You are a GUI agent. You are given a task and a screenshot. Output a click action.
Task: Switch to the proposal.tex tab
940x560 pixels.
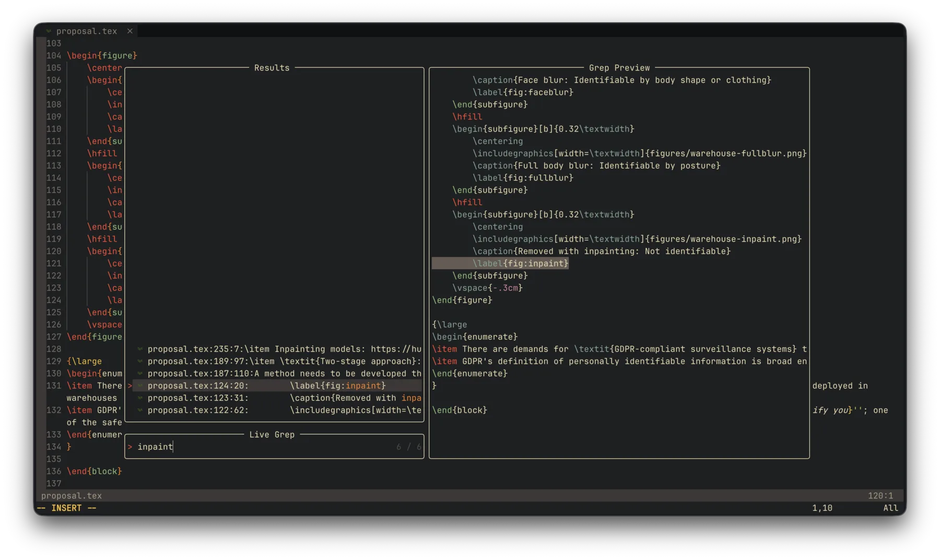87,31
